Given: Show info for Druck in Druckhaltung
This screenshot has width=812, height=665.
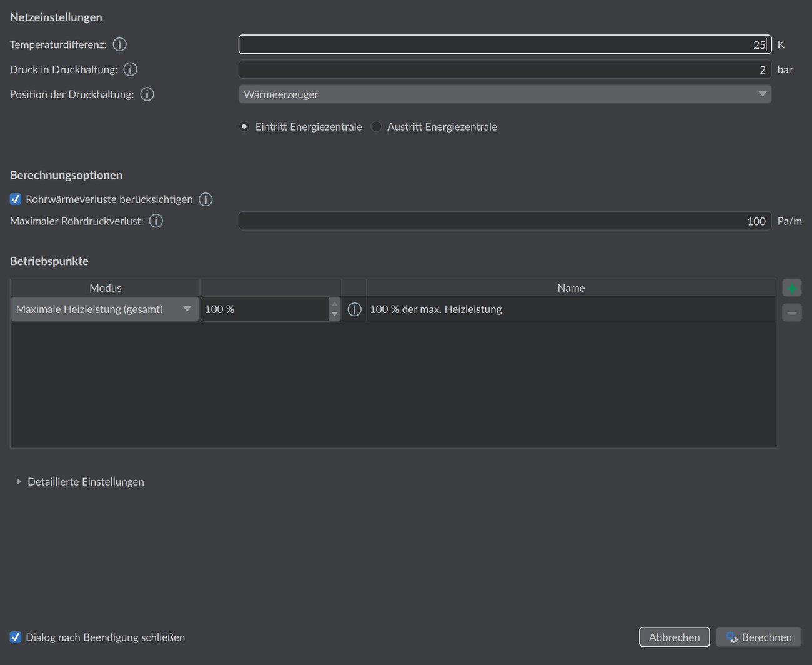Looking at the screenshot, I should click(130, 69).
